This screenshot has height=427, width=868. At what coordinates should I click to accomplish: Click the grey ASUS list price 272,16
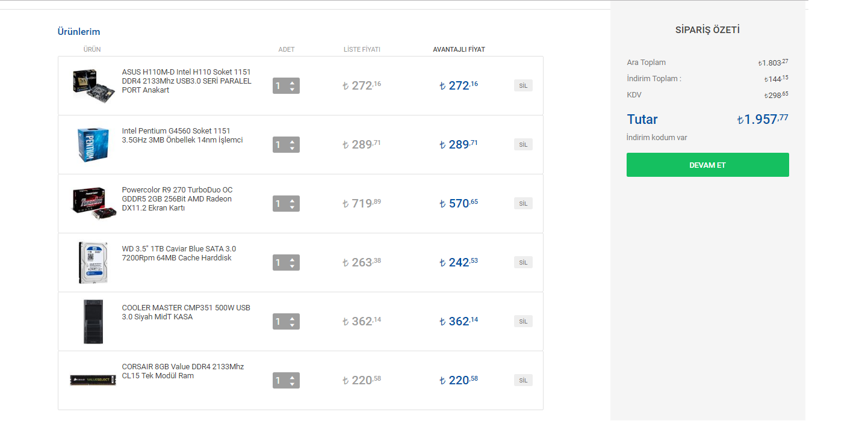(x=362, y=85)
